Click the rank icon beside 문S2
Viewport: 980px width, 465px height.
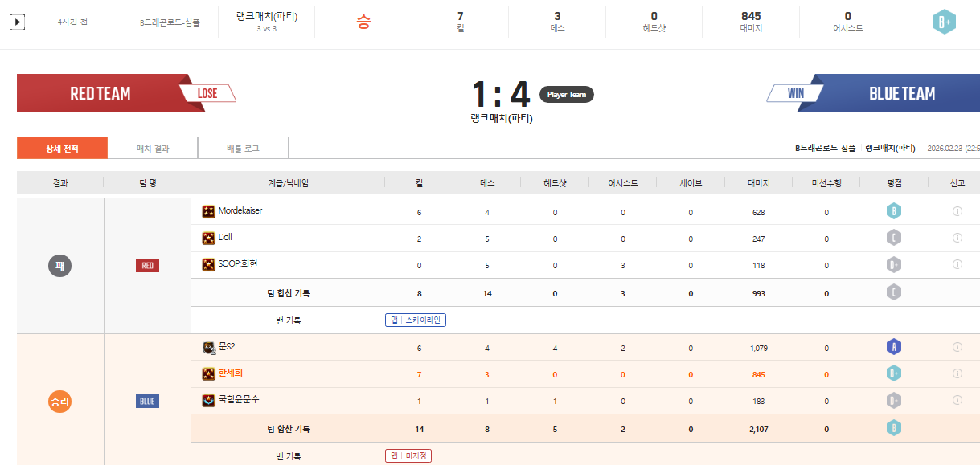[x=208, y=347]
